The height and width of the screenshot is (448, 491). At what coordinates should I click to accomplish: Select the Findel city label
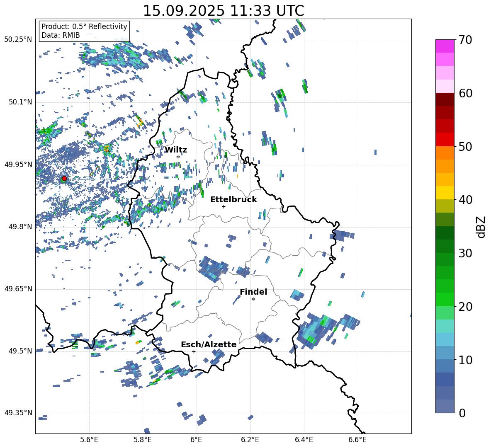click(x=253, y=292)
